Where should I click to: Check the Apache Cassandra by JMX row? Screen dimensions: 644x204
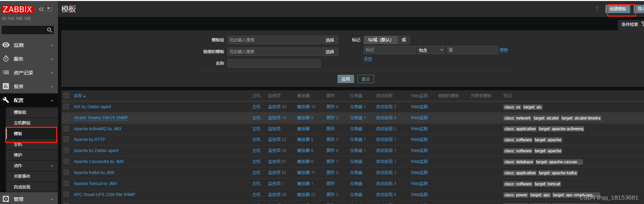click(x=66, y=161)
